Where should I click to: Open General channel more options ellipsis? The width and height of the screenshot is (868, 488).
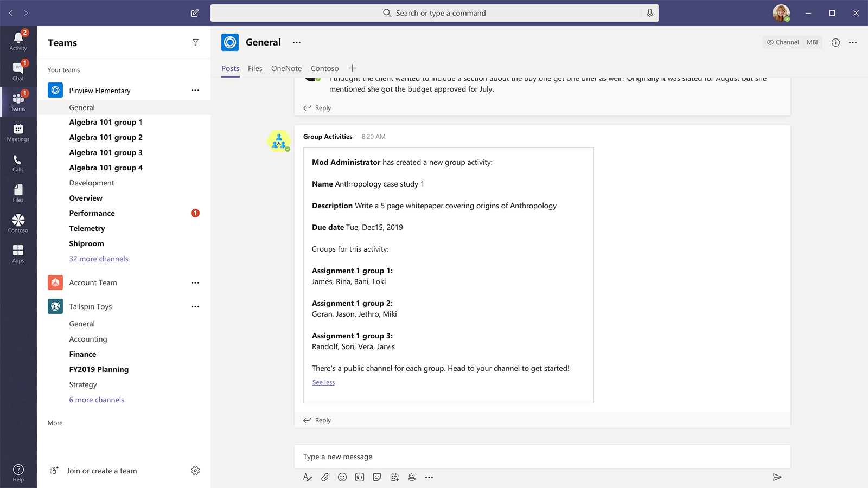pyautogui.click(x=297, y=42)
